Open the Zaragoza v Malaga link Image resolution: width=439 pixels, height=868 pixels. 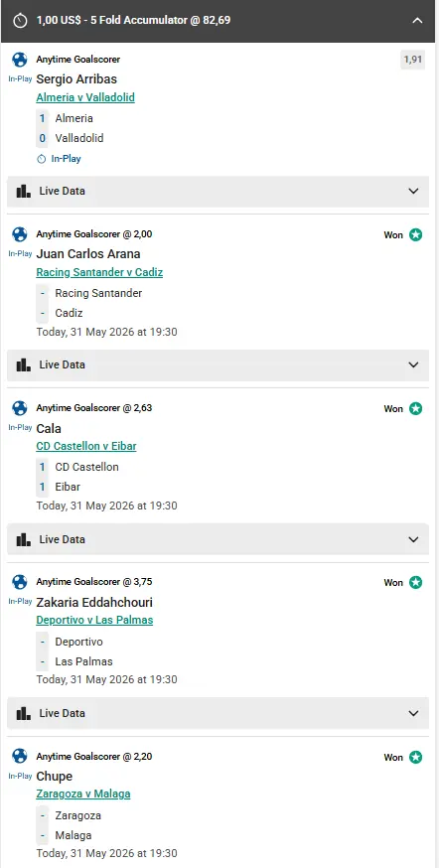83,794
